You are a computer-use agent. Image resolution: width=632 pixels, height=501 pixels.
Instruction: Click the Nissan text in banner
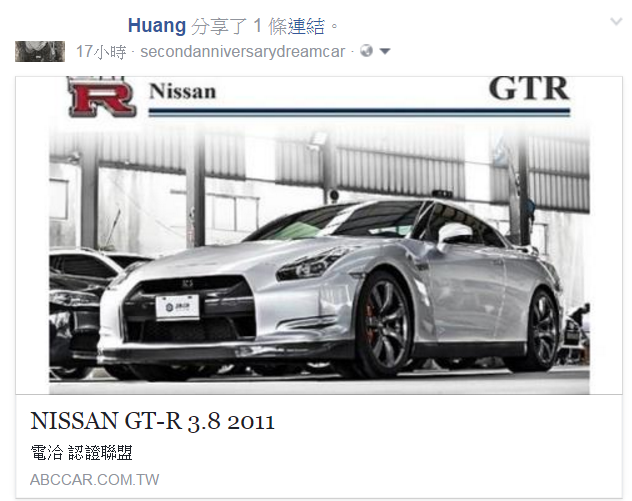[x=183, y=91]
